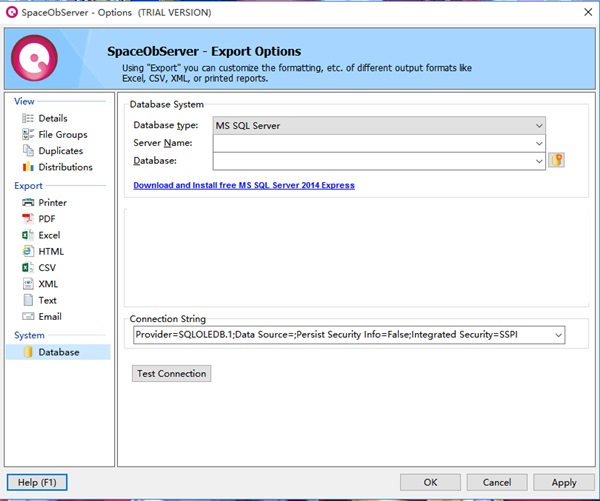Click the SpaceObServer logo in the banner
Screen dimensions: 600x501
click(34, 58)
